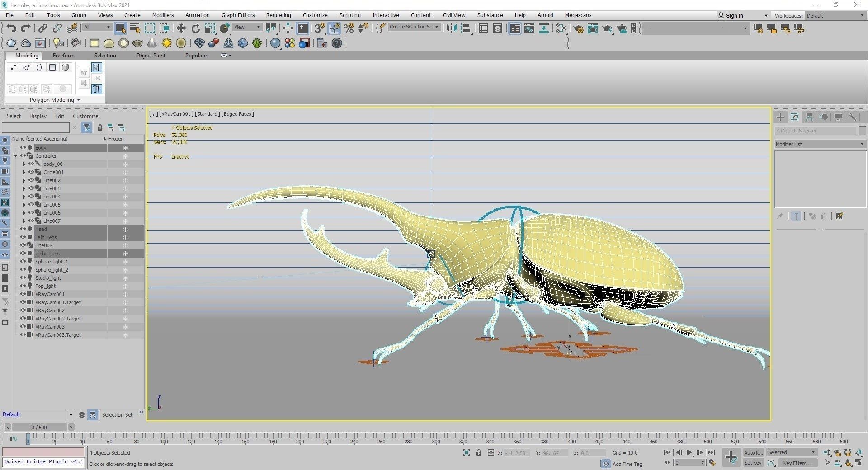Open Key Filters dialog button

pyautogui.click(x=797, y=463)
